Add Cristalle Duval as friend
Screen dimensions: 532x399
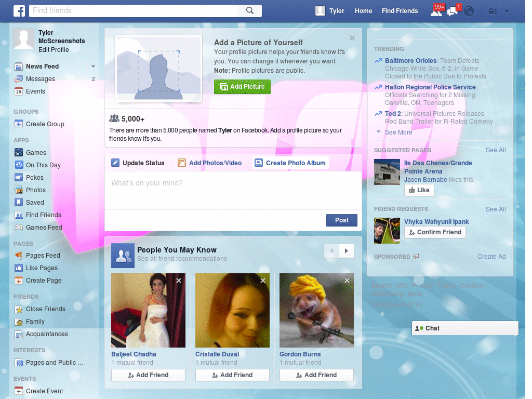(232, 375)
